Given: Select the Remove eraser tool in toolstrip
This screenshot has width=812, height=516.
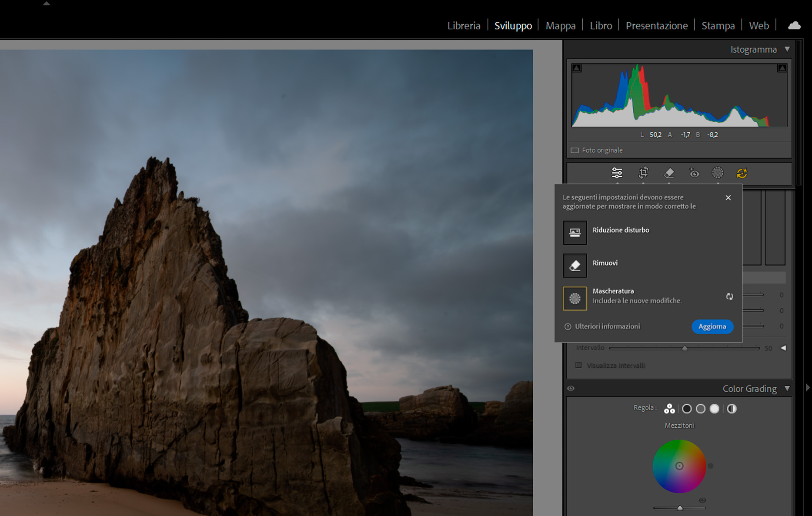Looking at the screenshot, I should pyautogui.click(x=669, y=173).
